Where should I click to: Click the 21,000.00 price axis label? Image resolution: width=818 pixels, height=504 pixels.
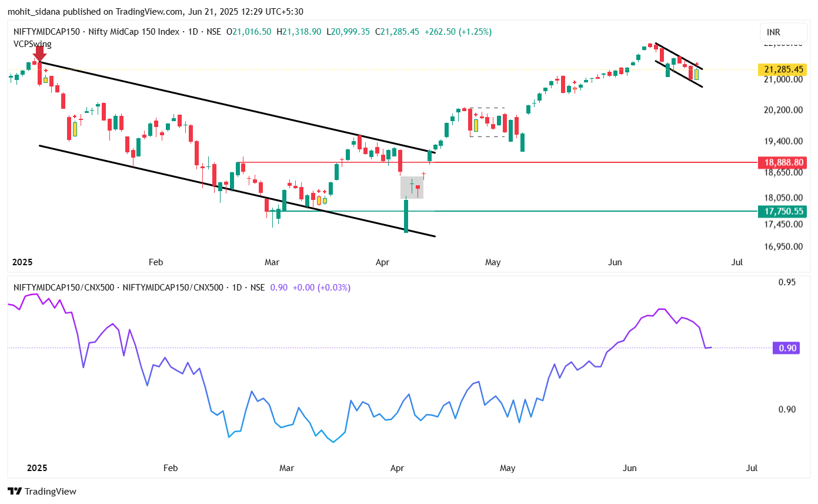tap(783, 79)
